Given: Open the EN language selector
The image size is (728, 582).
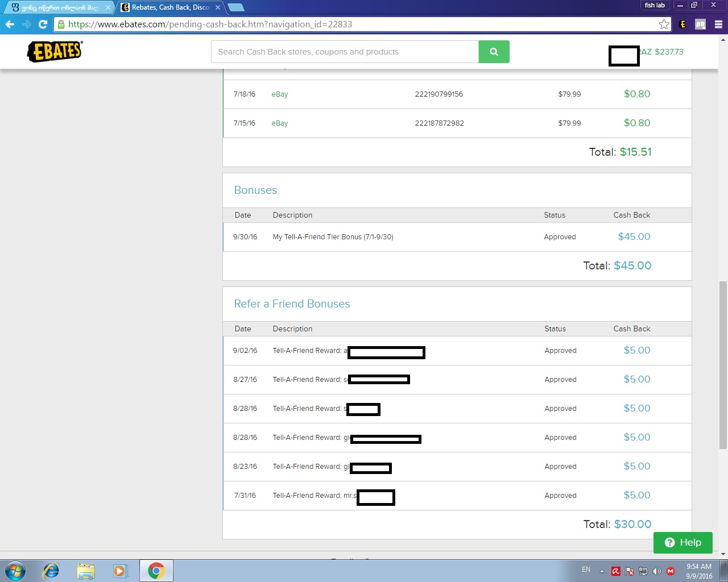Looking at the screenshot, I should click(586, 569).
